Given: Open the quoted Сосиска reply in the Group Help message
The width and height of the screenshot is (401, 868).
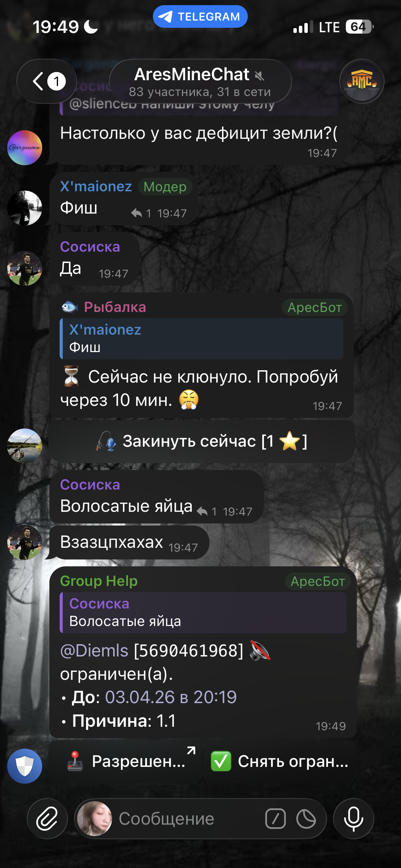Looking at the screenshot, I should [203, 613].
